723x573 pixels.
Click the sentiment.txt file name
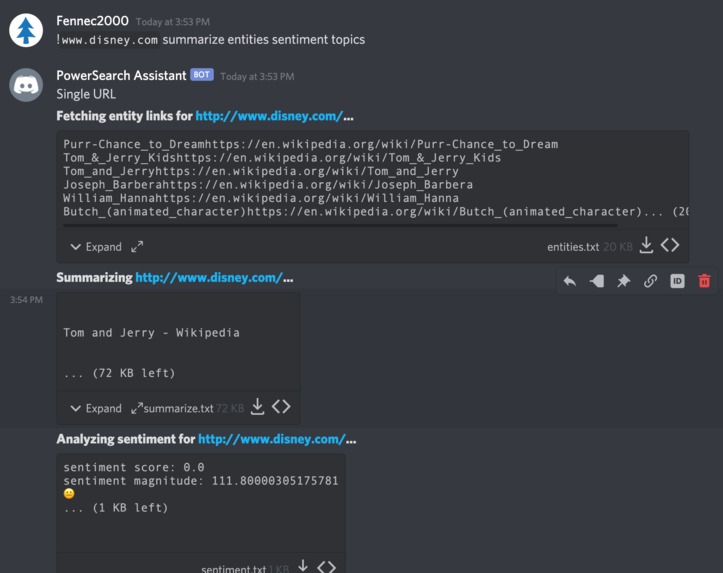tap(233, 569)
